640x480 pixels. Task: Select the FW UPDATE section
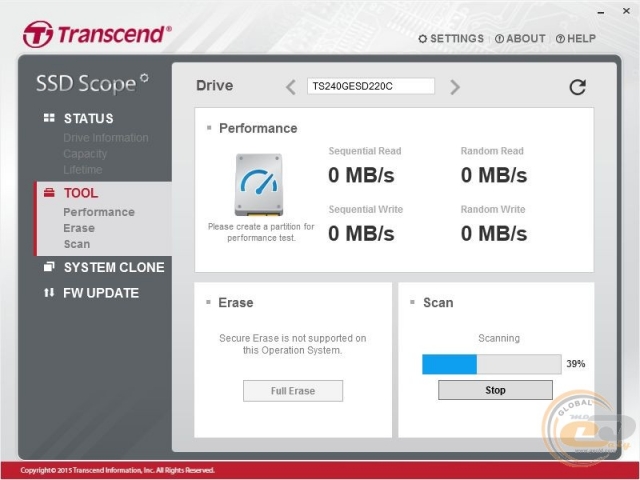click(101, 293)
